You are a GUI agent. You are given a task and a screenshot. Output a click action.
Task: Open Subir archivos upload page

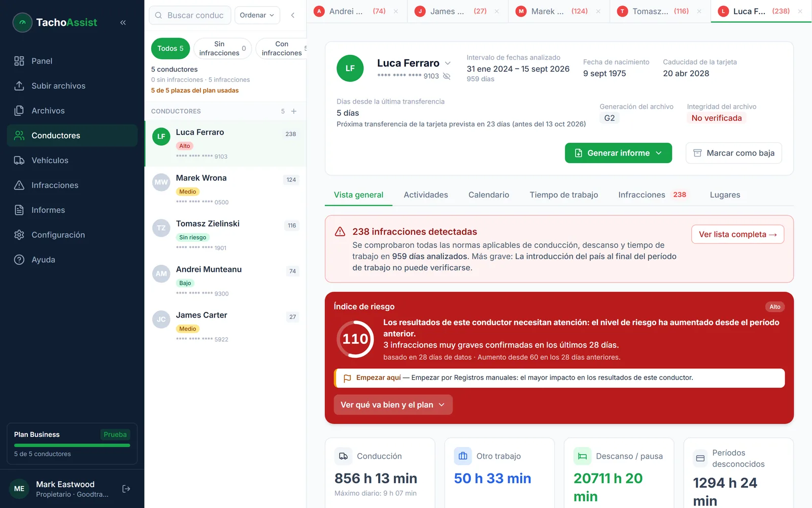click(x=72, y=86)
